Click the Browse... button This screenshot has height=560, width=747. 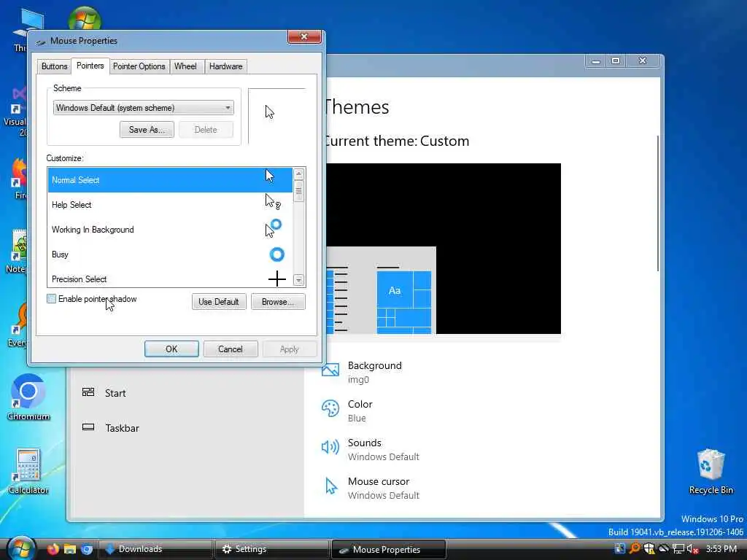[x=278, y=301]
